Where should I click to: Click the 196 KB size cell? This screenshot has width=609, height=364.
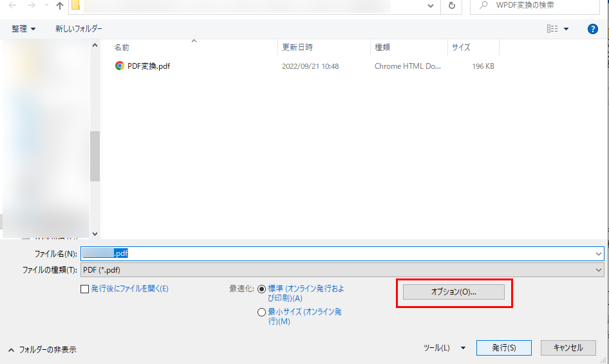483,66
